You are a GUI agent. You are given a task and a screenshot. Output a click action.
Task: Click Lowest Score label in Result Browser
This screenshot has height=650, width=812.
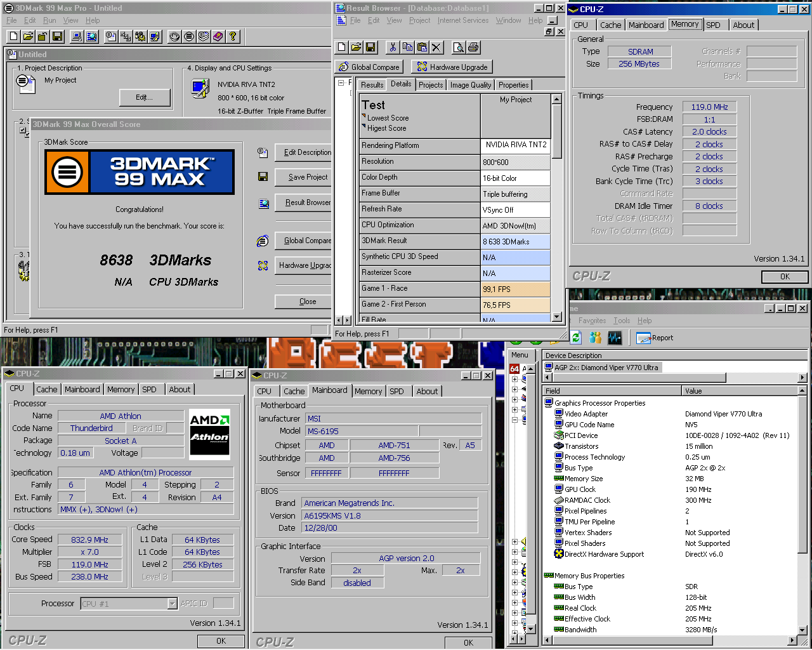click(388, 118)
